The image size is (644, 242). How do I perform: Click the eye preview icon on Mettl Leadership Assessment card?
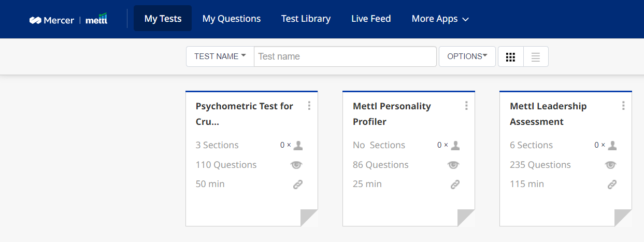[611, 165]
